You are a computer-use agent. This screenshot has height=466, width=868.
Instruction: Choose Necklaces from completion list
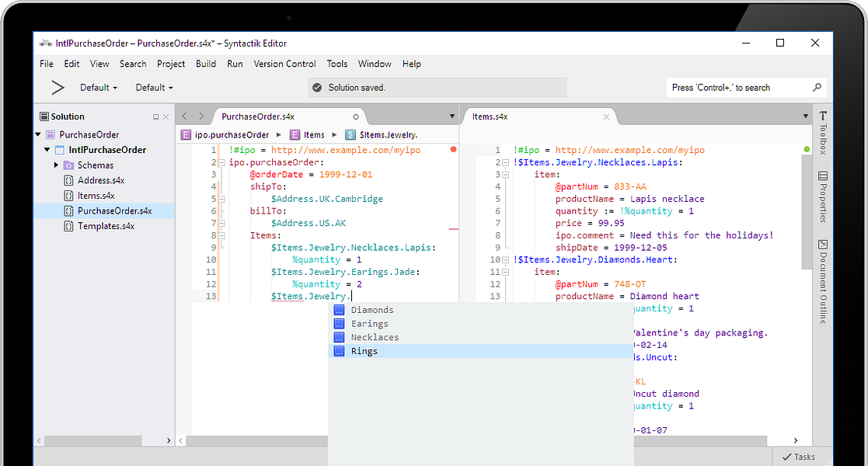[480, 337]
